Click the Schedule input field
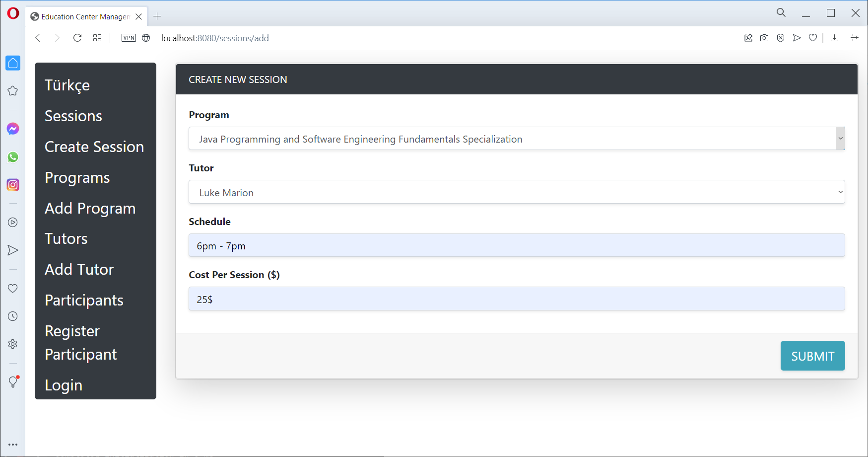Viewport: 868px width, 457px height. (516, 245)
